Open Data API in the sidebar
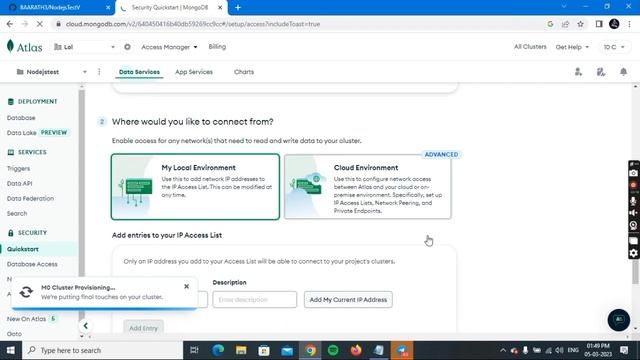This screenshot has width=640, height=360. point(19,183)
